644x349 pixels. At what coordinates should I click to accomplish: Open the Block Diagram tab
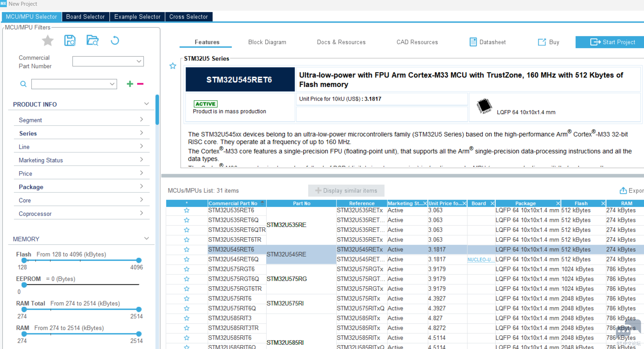(x=267, y=42)
